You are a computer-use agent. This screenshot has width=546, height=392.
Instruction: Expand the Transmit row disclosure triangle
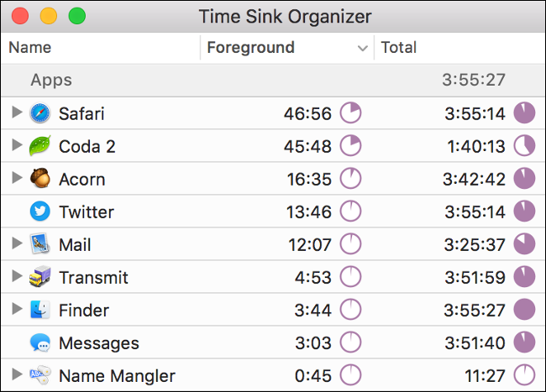click(17, 276)
